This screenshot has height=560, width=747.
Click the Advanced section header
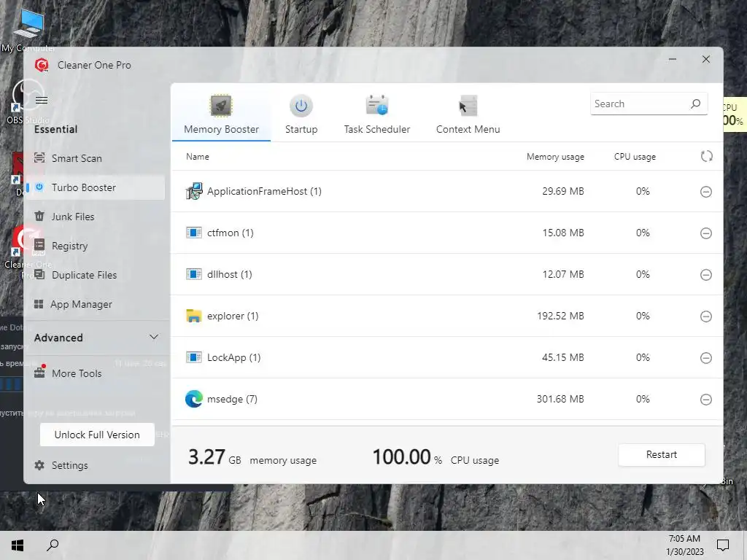96,337
